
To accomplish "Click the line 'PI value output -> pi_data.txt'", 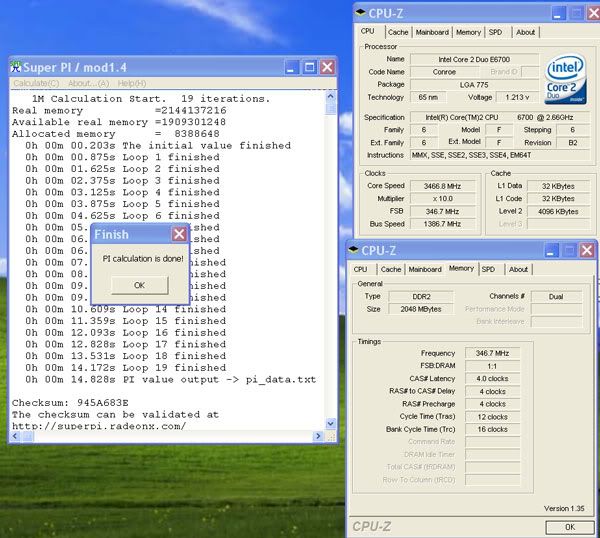I will [x=219, y=380].
